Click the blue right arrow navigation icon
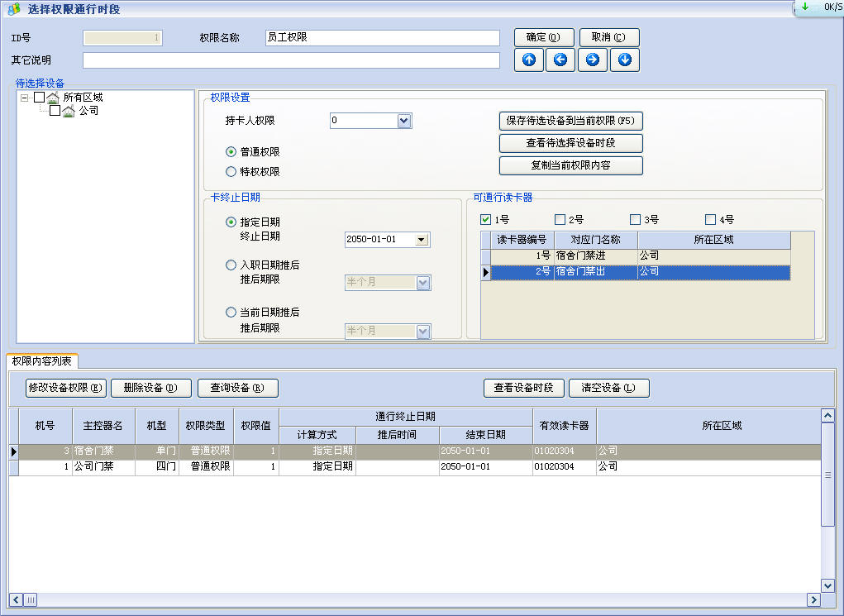 click(x=592, y=60)
